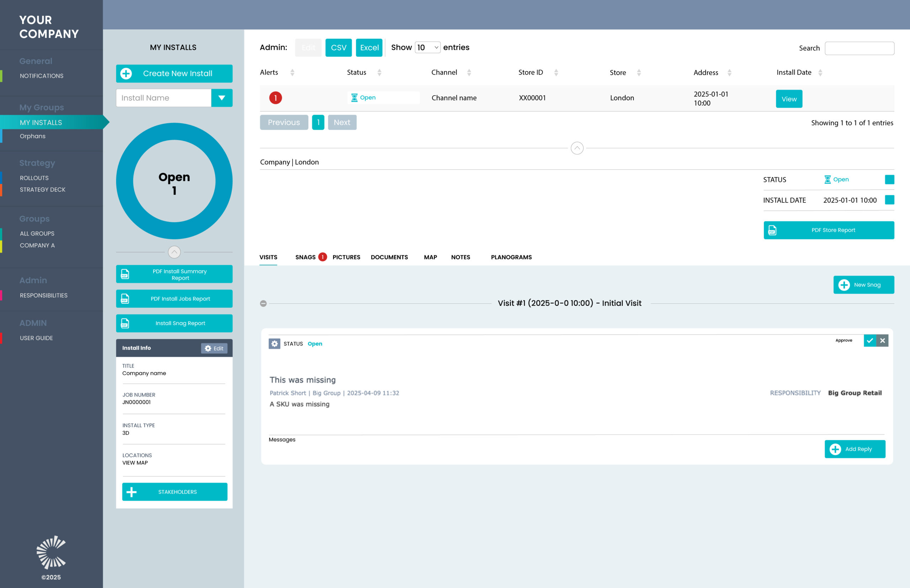Sort by the Status column

tap(379, 72)
